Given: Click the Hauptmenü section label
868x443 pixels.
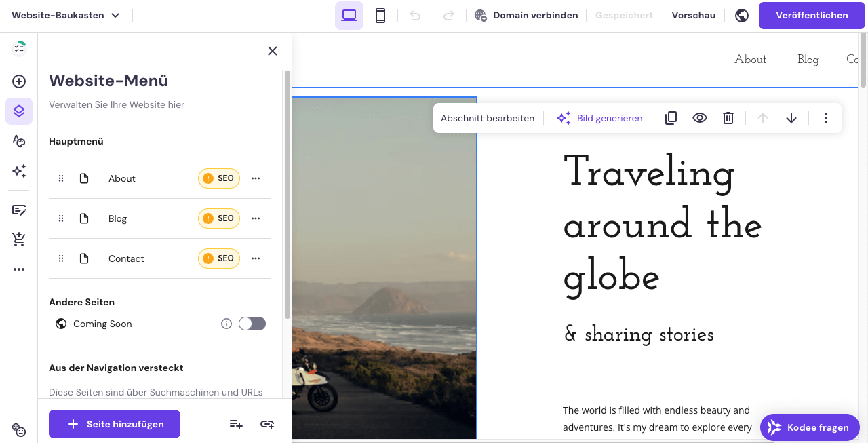Looking at the screenshot, I should [76, 141].
